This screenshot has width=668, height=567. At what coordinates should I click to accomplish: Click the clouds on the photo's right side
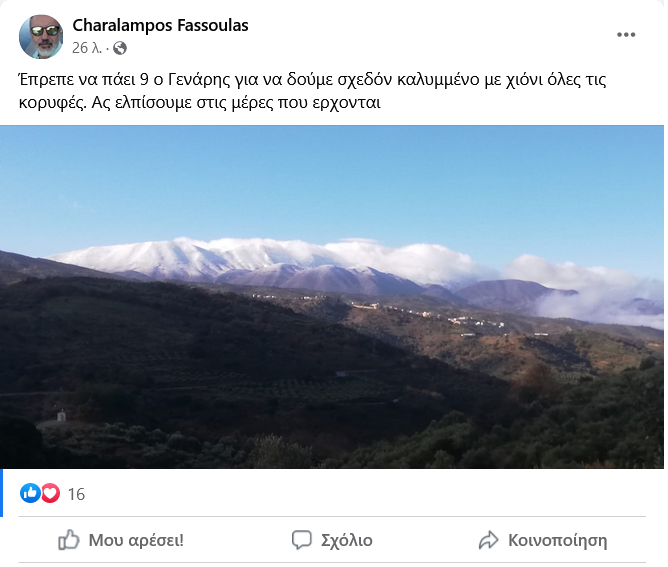tap(588, 290)
